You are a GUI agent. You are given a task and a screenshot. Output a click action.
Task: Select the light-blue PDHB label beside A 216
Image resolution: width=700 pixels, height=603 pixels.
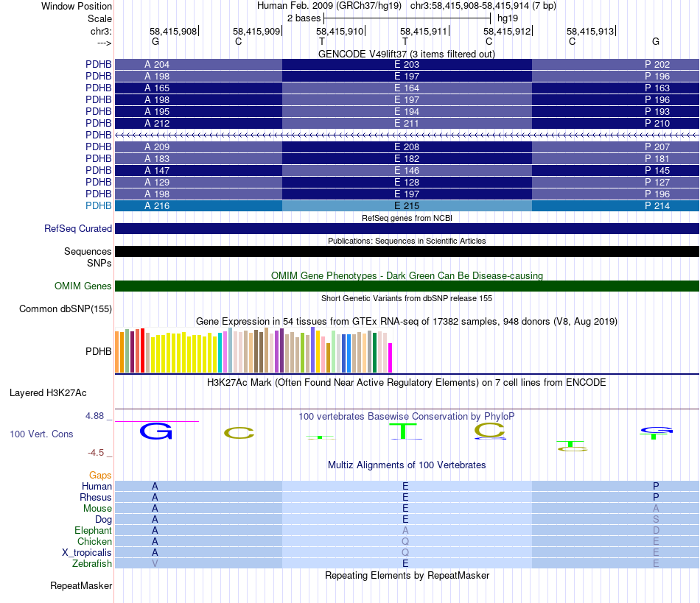click(98, 205)
